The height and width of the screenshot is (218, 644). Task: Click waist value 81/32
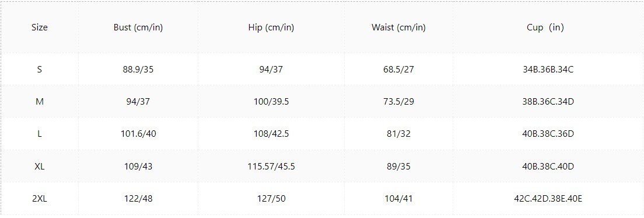click(x=398, y=134)
